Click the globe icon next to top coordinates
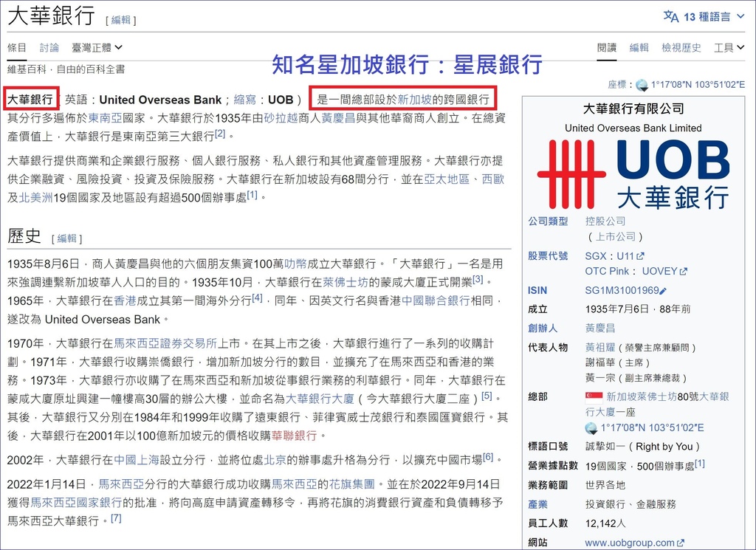Viewport: 756px width, 550px height. [x=642, y=86]
